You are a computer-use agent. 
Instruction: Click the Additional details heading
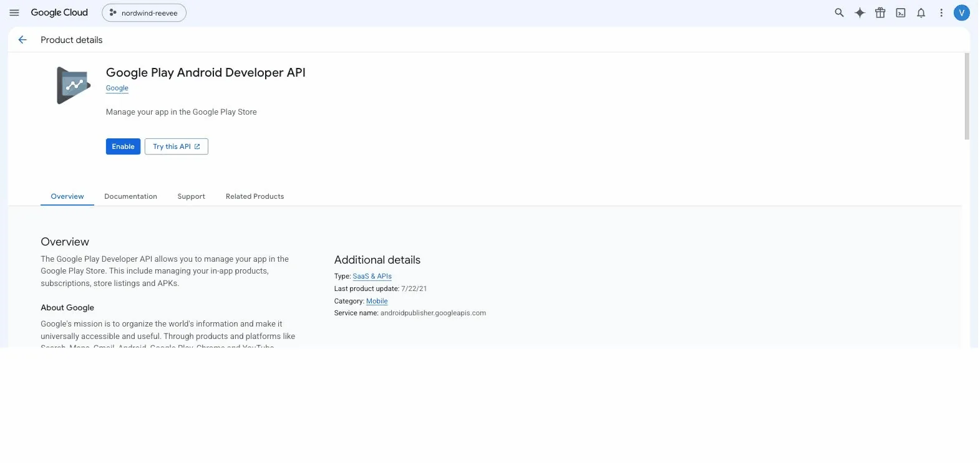(377, 260)
